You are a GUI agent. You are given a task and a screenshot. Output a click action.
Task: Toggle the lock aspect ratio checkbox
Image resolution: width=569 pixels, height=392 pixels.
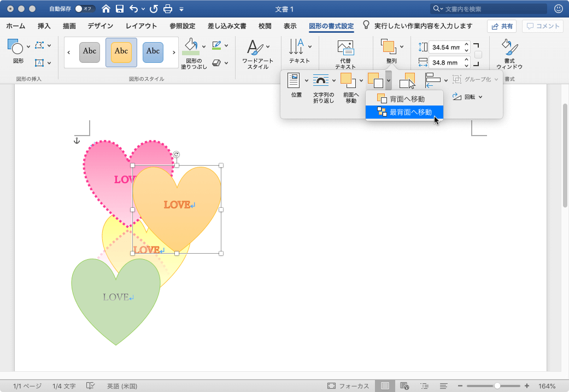[x=478, y=55]
